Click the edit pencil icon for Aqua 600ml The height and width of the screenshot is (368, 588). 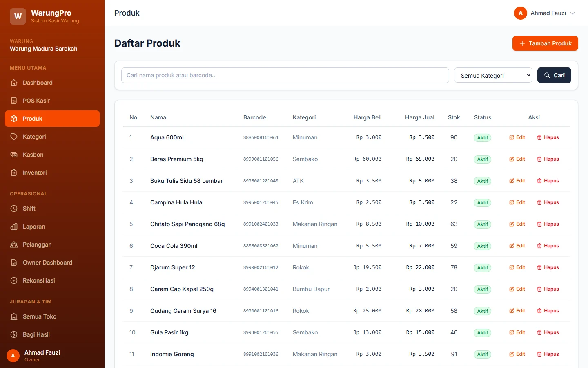pos(512,137)
